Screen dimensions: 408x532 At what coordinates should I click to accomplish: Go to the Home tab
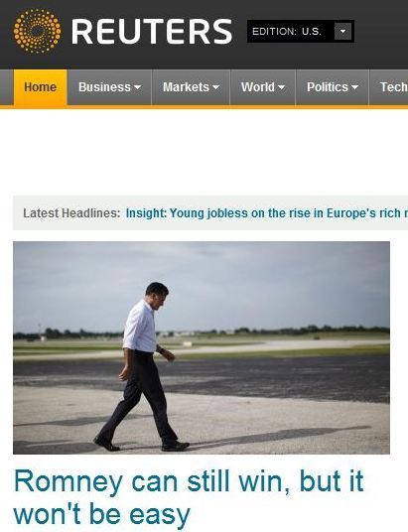(41, 87)
